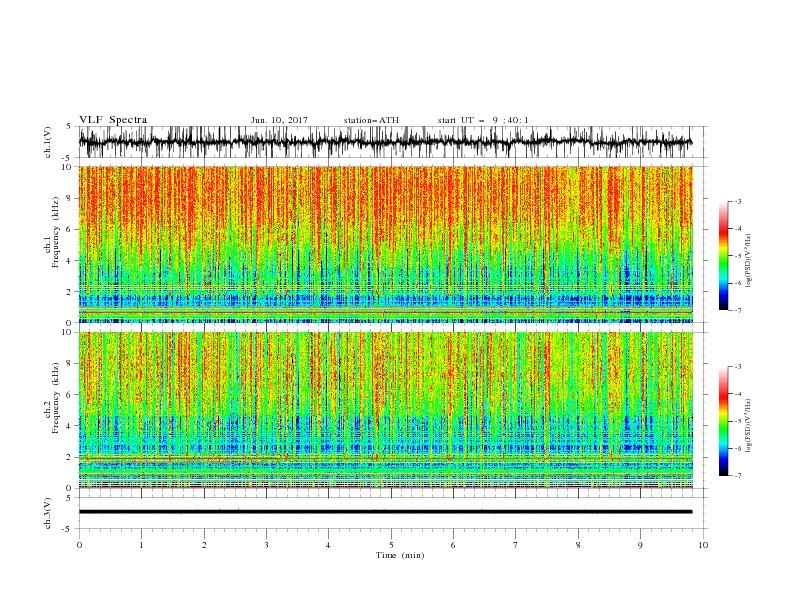Click time axis tick label '0'
792x612 pixels.
[79, 545]
